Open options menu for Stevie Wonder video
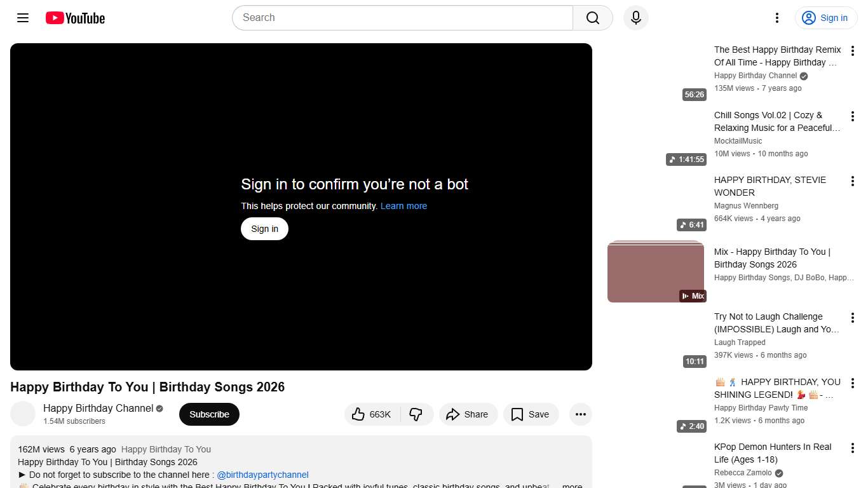Screen dimensions: 868x488 (853, 182)
